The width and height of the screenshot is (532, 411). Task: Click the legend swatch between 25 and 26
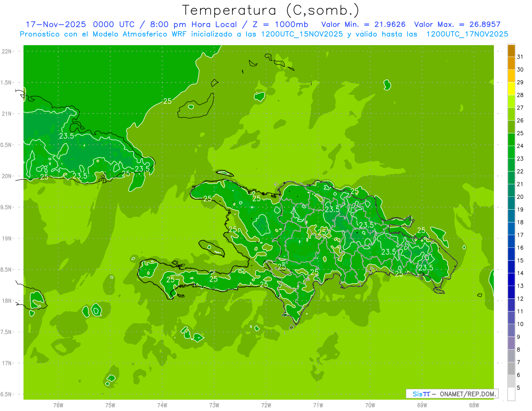tap(511, 127)
